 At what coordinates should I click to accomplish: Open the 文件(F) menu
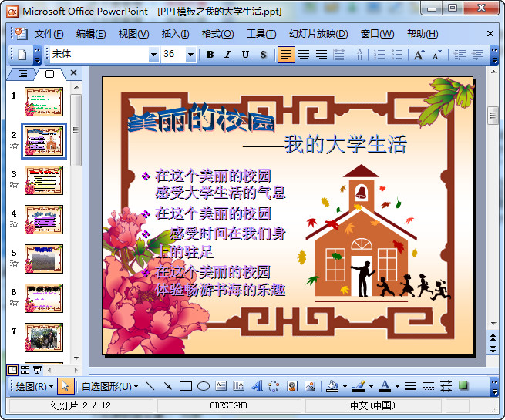click(49, 34)
